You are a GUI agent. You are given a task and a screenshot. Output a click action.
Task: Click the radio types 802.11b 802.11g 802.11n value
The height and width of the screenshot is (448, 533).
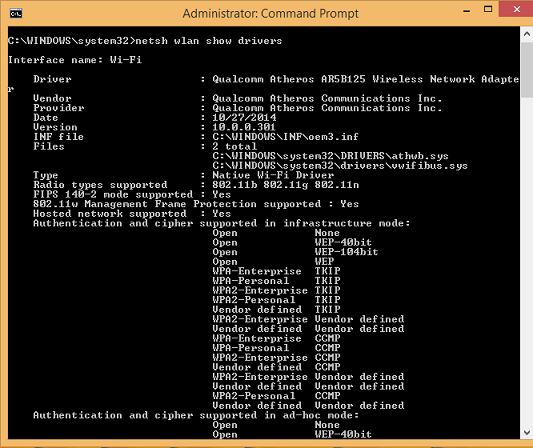[286, 185]
